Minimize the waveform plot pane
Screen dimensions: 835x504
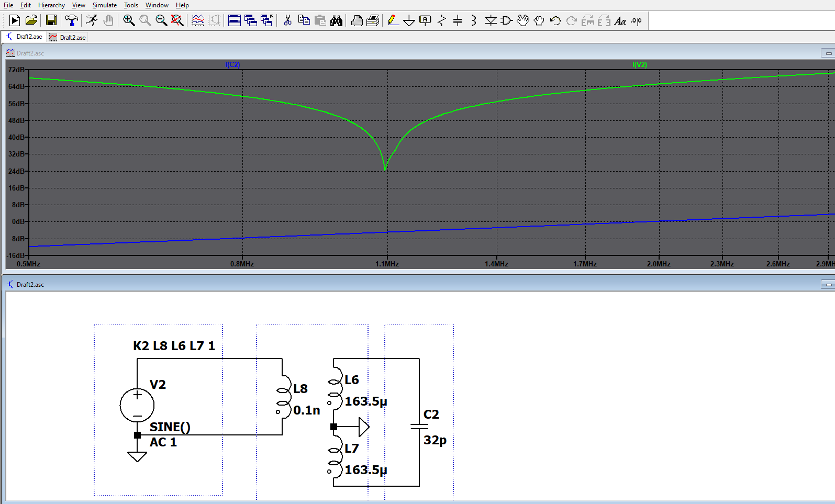pyautogui.click(x=828, y=53)
